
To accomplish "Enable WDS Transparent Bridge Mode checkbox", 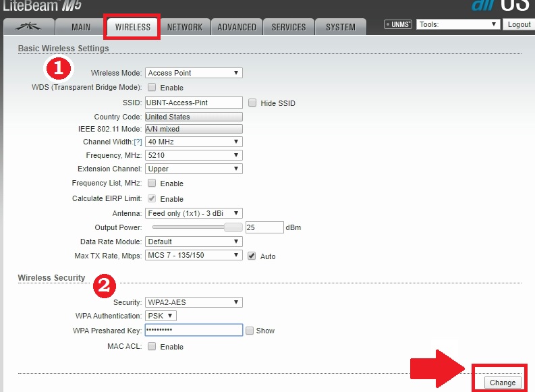I will (152, 87).
